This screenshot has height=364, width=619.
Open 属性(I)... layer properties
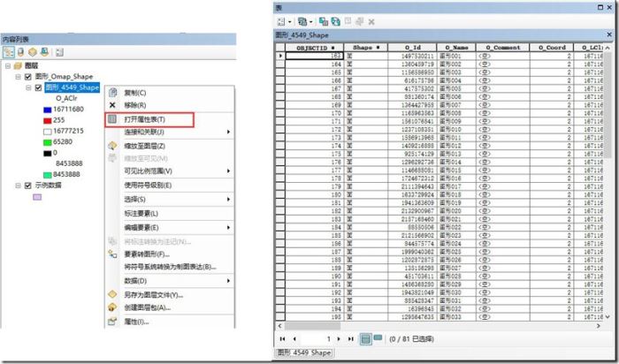click(170, 322)
